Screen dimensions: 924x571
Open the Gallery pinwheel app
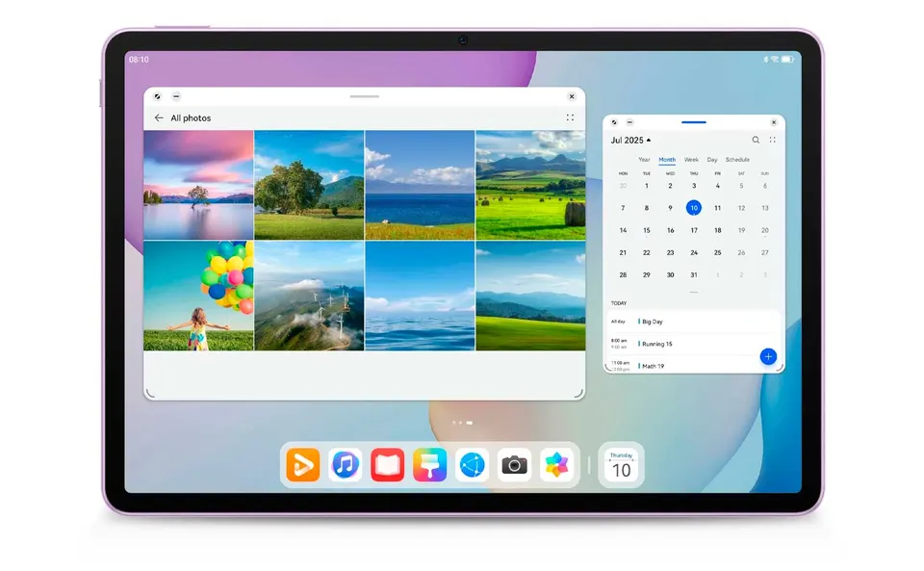click(557, 465)
